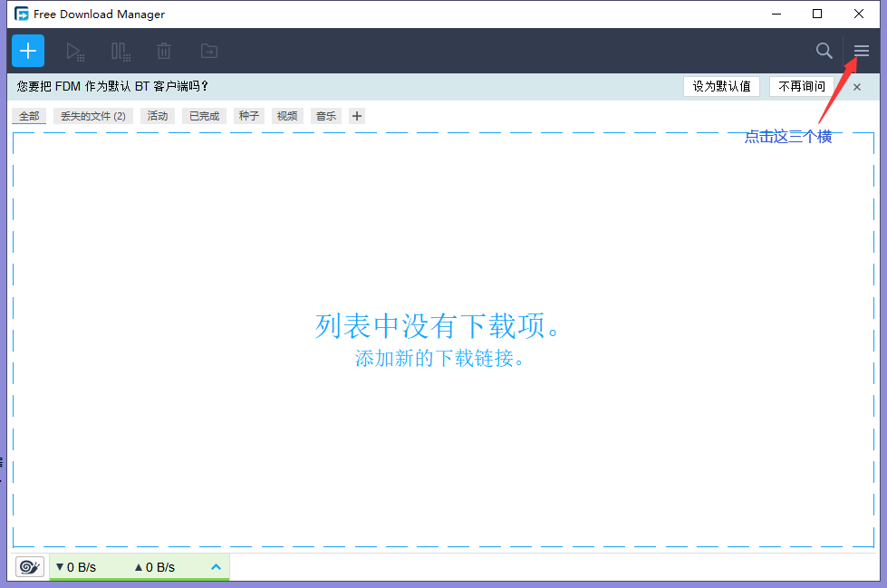Click 设为默认值 button
887x588 pixels.
(721, 86)
